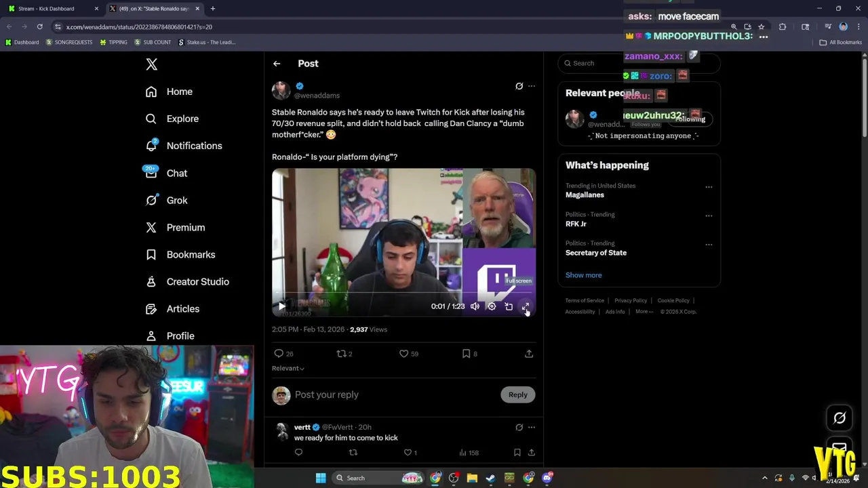868x488 pixels.
Task: Open Articles in the sidebar
Action: [x=173, y=308]
